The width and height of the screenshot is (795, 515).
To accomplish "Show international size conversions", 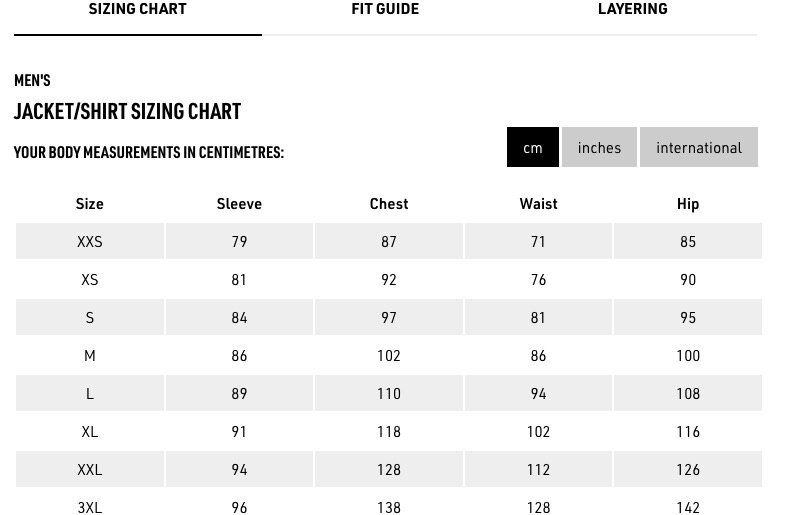I will coord(699,147).
